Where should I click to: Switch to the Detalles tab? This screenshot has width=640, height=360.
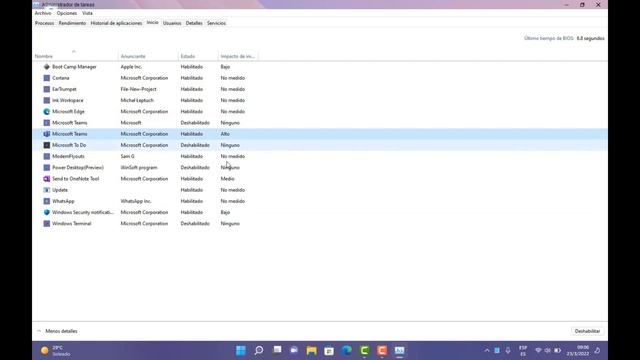click(194, 23)
